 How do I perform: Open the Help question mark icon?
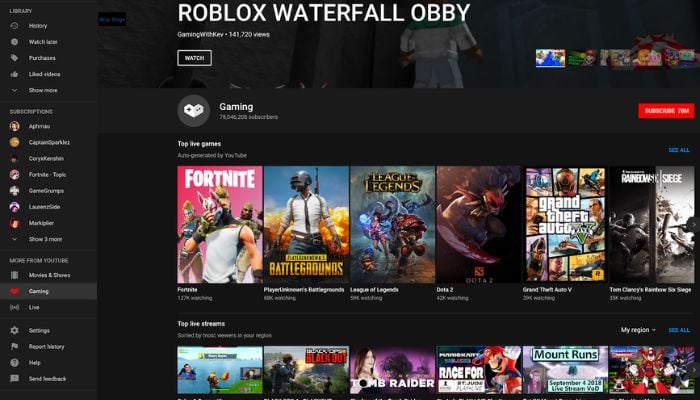pyautogui.click(x=14, y=362)
